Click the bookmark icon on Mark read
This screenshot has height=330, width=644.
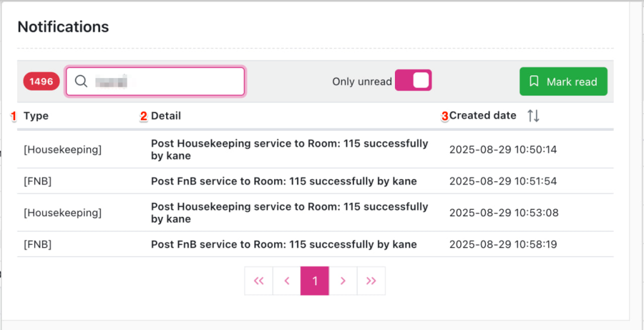tap(535, 81)
